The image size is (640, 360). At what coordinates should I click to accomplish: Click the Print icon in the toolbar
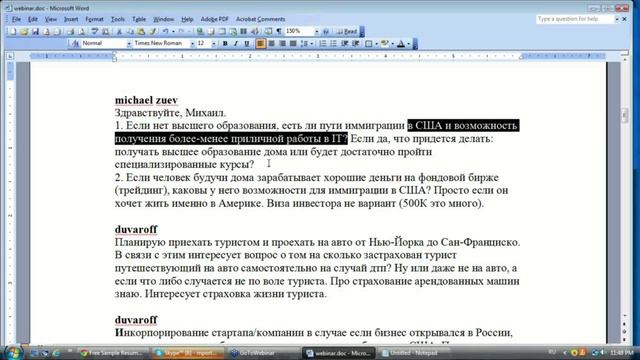click(71, 31)
